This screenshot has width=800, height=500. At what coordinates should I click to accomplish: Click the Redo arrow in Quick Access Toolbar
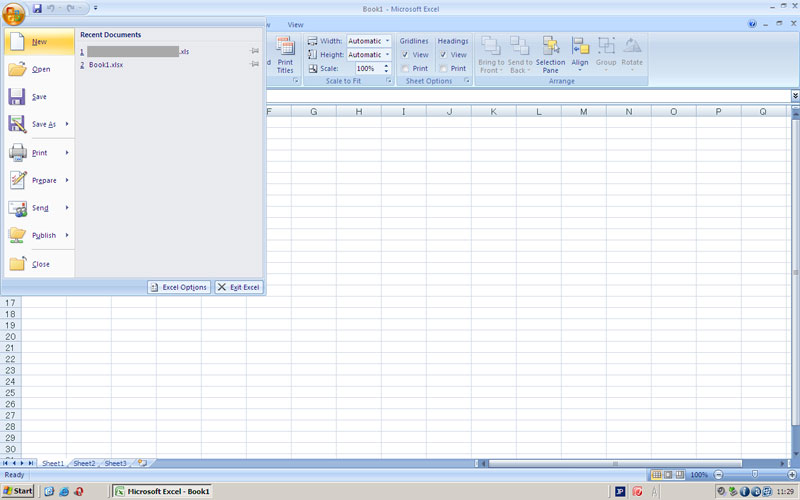[x=70, y=8]
